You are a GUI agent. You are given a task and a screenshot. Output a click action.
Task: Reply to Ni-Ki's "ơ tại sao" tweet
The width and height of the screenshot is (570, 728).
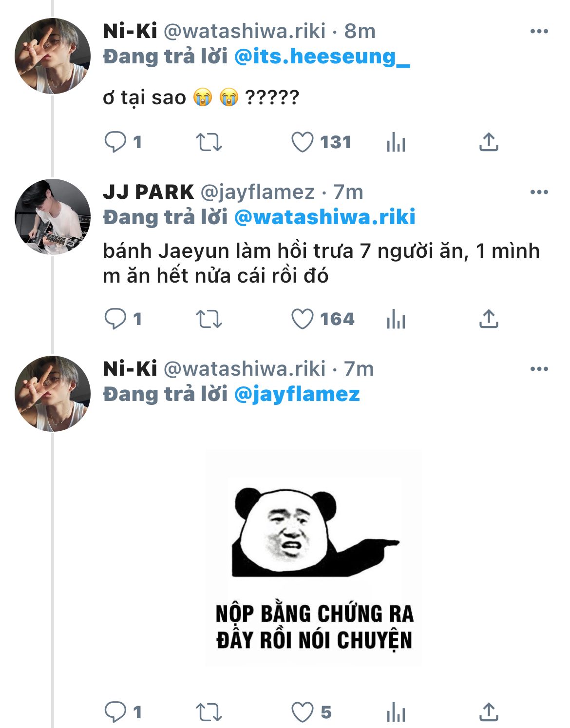[x=115, y=142]
